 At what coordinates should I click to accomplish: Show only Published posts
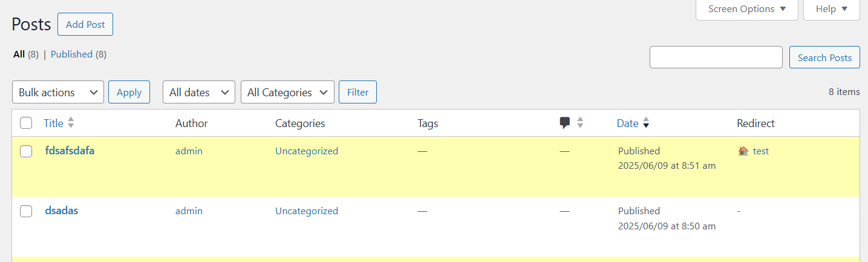click(71, 54)
